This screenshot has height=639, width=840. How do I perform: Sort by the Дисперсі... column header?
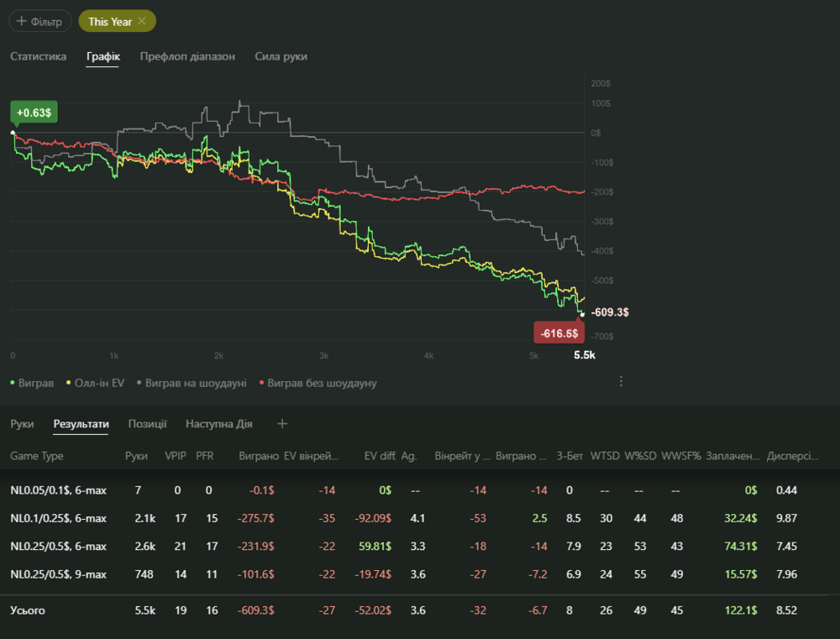792,456
